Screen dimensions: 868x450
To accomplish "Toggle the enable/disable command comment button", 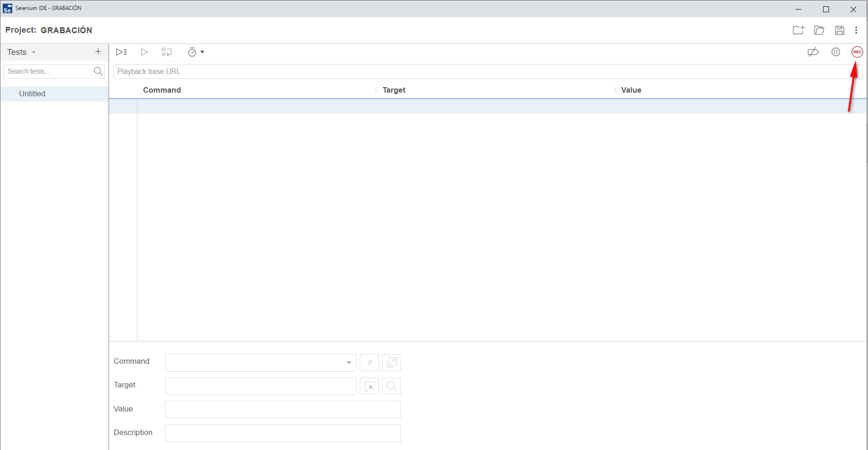I will [369, 362].
